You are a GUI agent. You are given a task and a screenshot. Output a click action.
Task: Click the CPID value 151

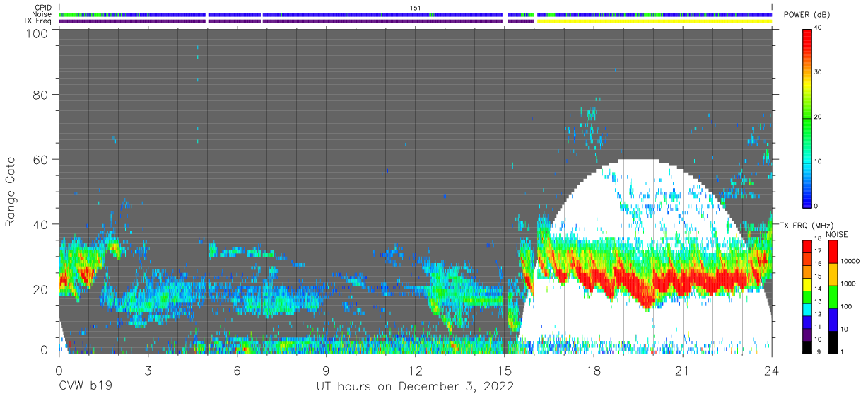[416, 7]
